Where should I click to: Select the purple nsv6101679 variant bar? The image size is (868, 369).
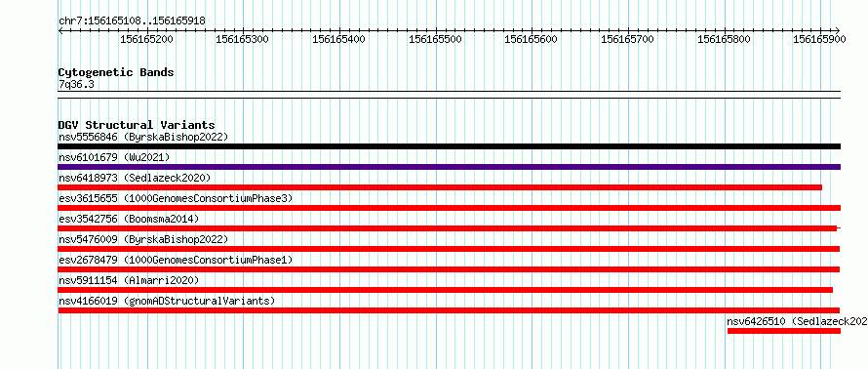coord(450,167)
